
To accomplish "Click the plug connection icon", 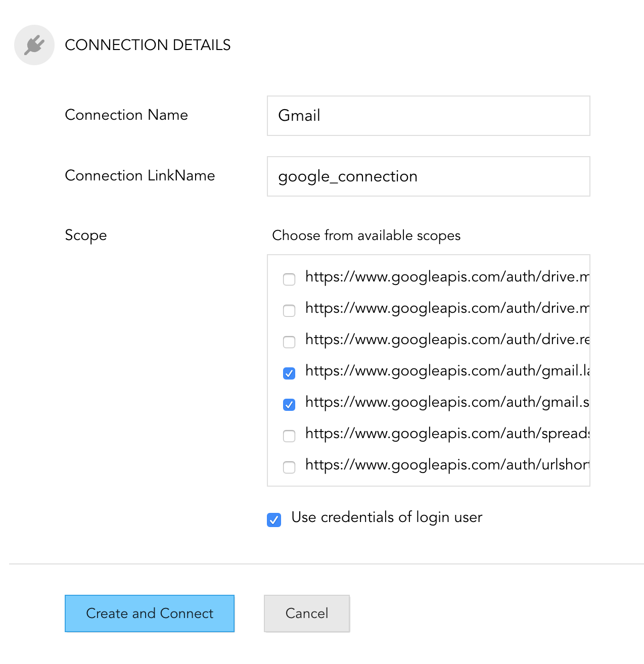I will point(34,45).
